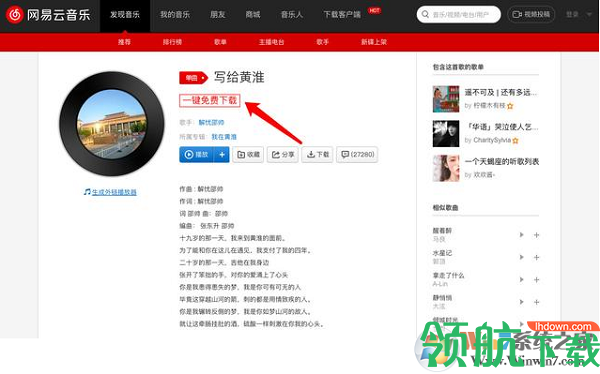The width and height of the screenshot is (600, 374).
Task: Open the 商城 navigation tab
Action: click(253, 15)
